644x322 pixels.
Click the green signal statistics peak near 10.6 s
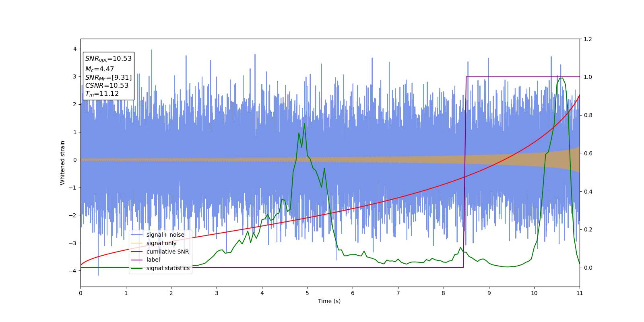561,78
